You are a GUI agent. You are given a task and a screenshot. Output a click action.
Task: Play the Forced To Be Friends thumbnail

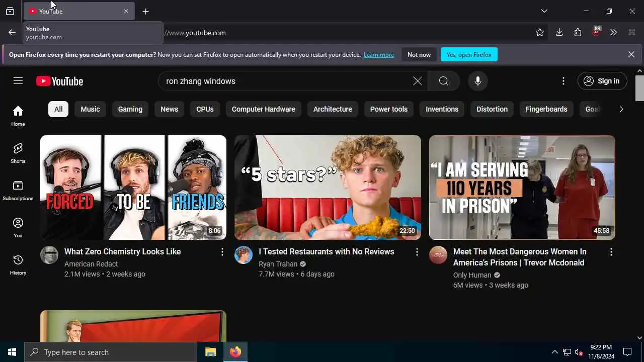[x=133, y=188]
